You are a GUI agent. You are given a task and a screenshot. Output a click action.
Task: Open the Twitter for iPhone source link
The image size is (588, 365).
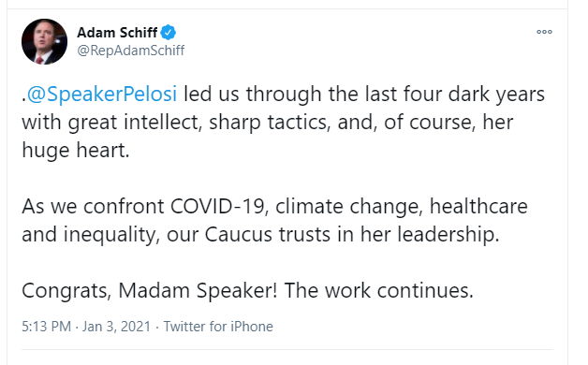click(218, 327)
